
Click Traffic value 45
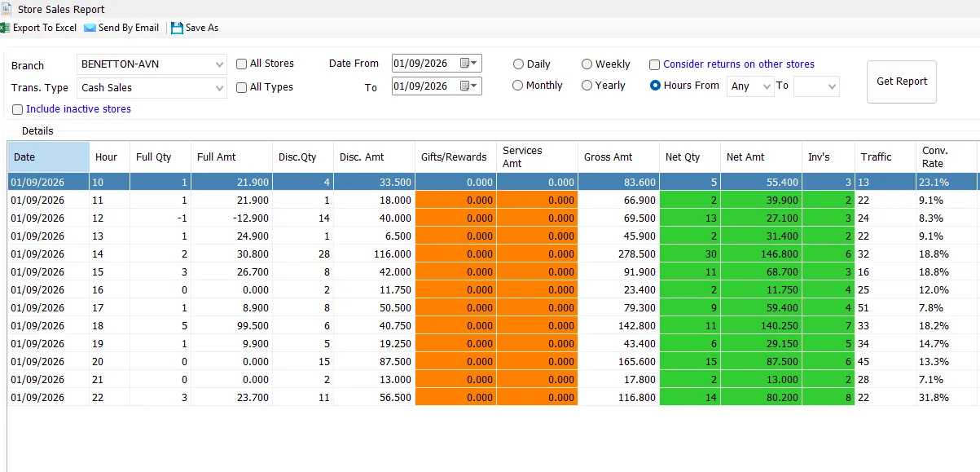(x=864, y=361)
